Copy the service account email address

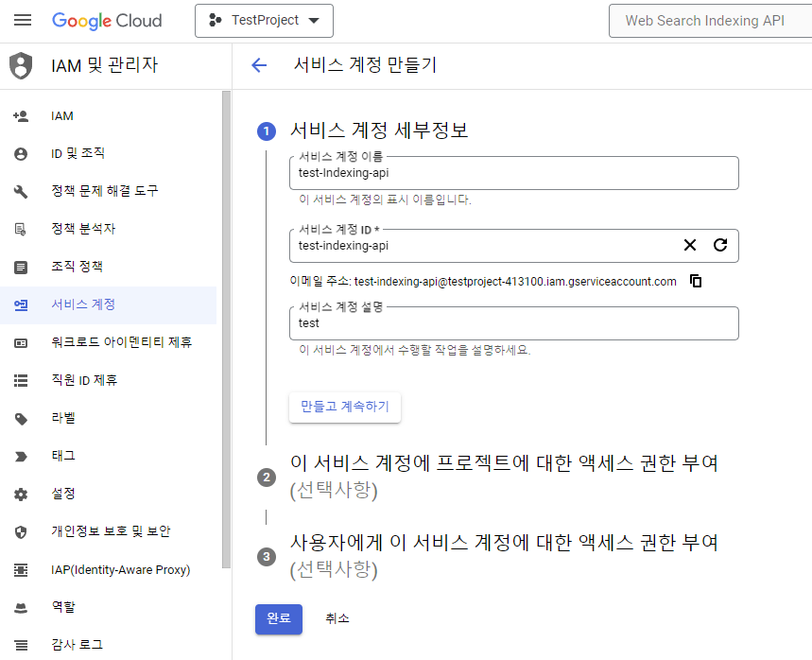click(696, 281)
